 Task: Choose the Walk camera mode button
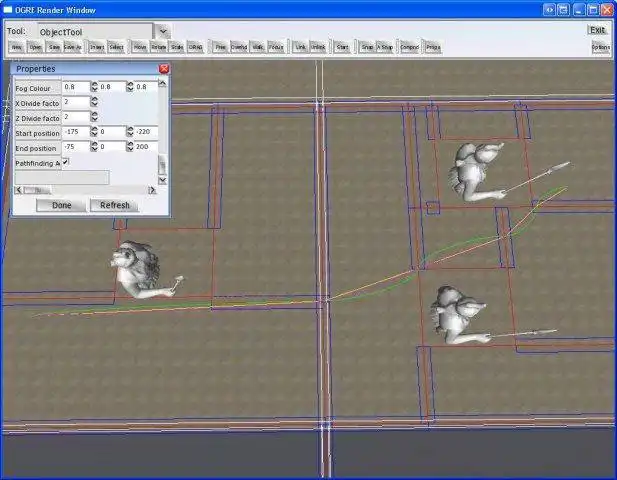258,47
